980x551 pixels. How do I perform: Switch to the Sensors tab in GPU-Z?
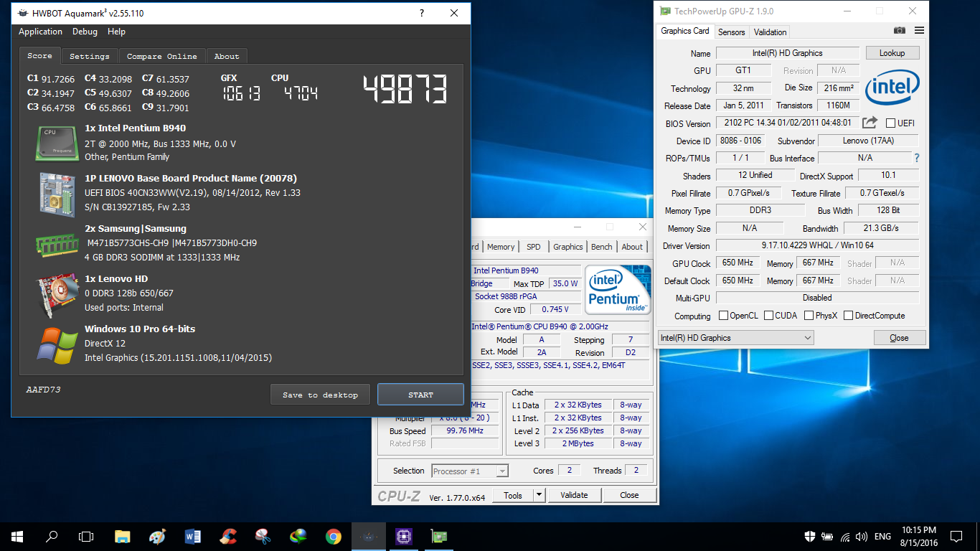(x=732, y=32)
